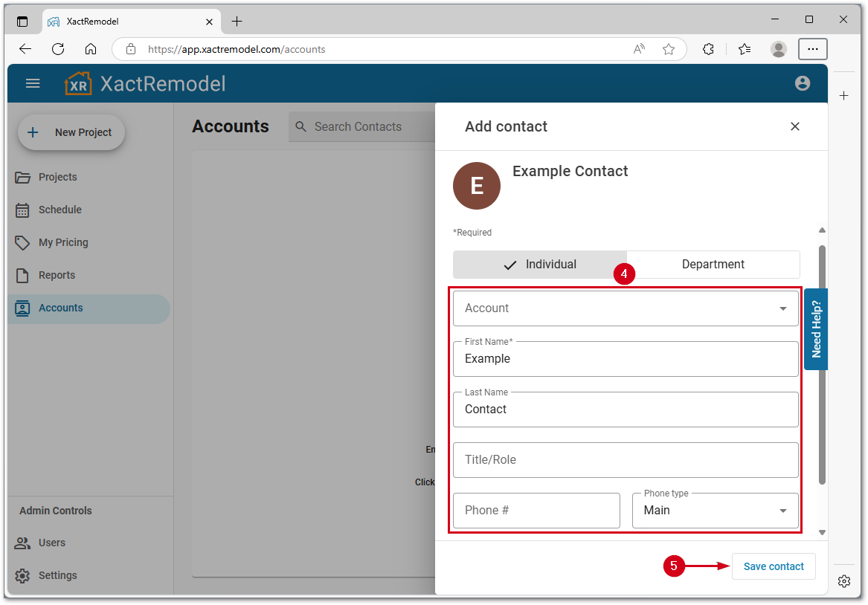Switch contact type to Department
The image size is (868, 605).
click(x=713, y=265)
